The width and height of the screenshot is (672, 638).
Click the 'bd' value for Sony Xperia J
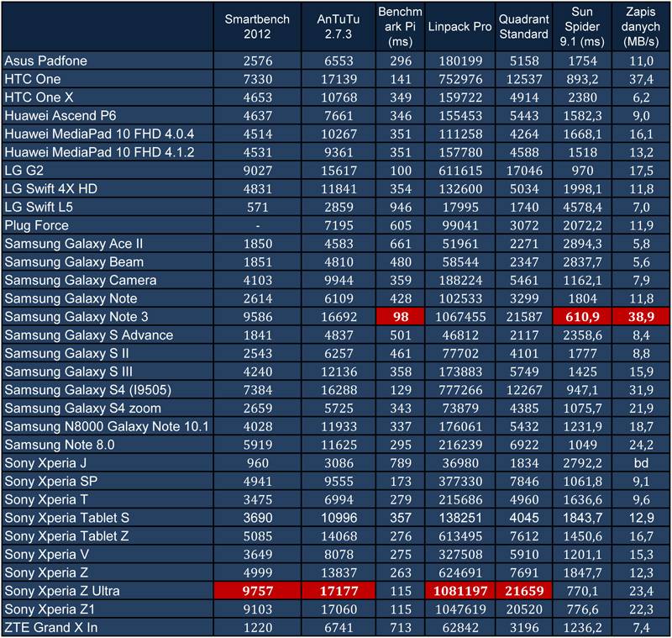pos(641,463)
